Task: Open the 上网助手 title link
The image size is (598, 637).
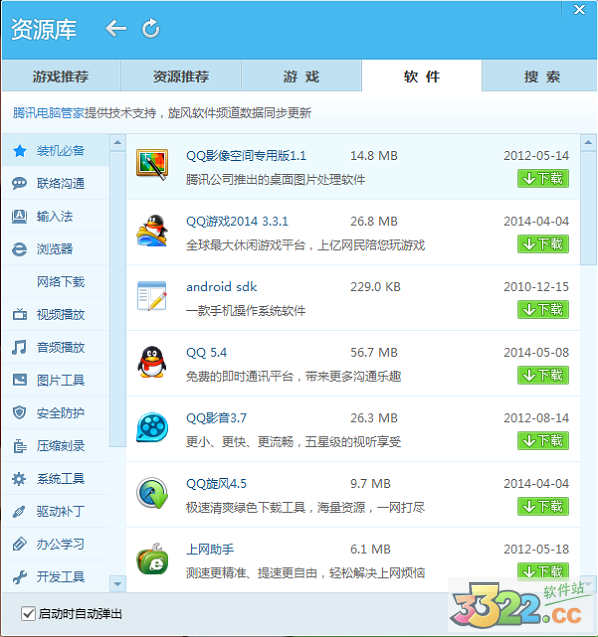Action: (210, 549)
